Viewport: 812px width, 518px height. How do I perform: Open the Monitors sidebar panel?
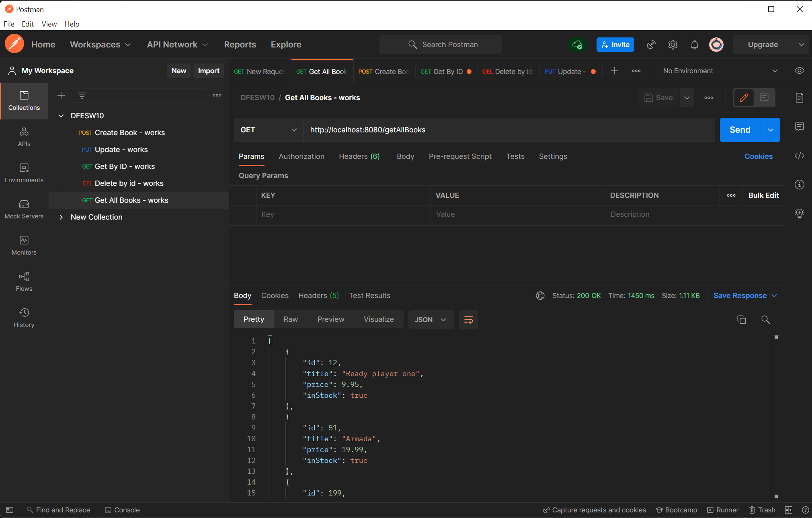tap(24, 246)
